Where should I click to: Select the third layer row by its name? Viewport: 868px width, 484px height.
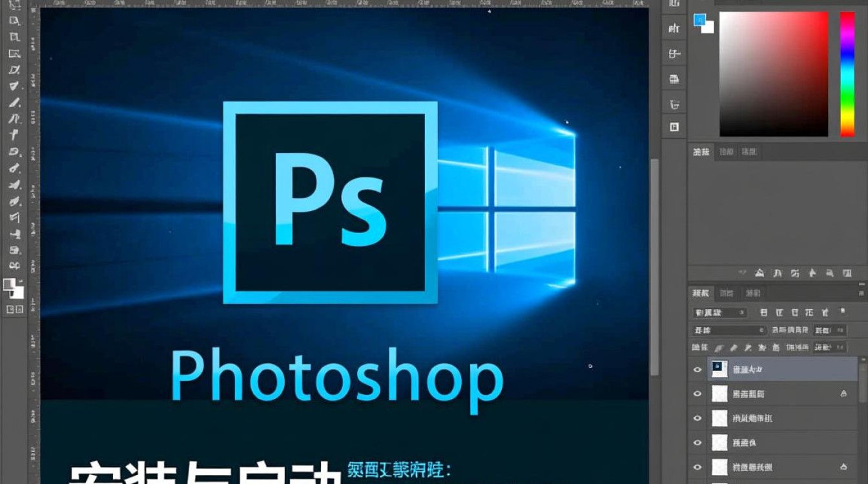click(752, 418)
